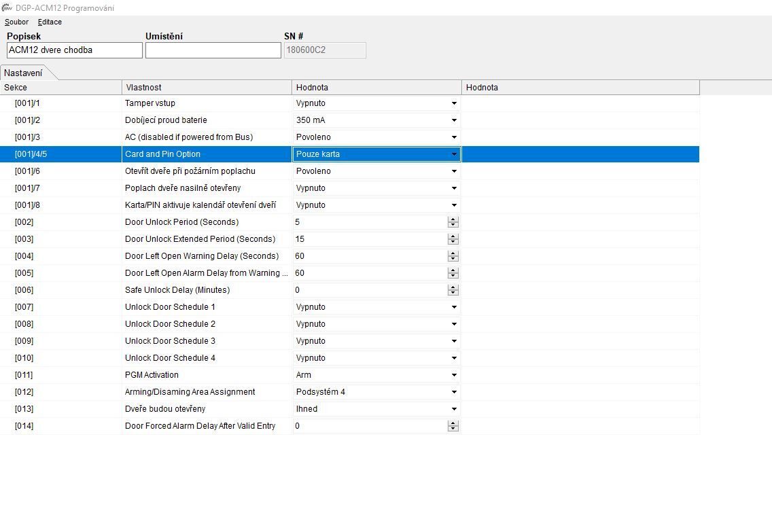Increase Door Forced Alarm Delay value
The image size is (772, 532).
[x=453, y=423]
